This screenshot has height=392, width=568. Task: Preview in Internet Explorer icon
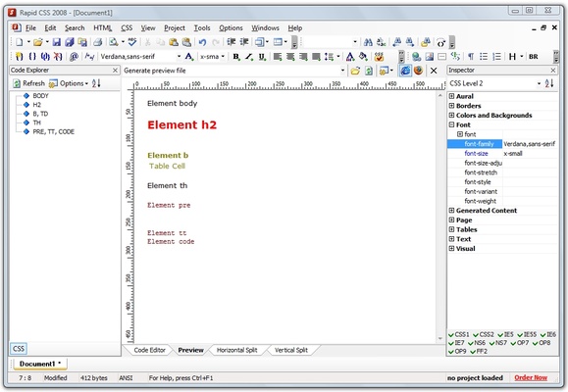pyautogui.click(x=405, y=71)
